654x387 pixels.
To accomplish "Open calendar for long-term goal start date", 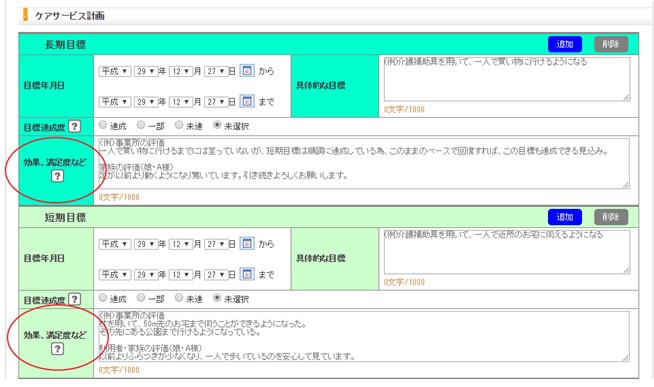I will [x=247, y=71].
